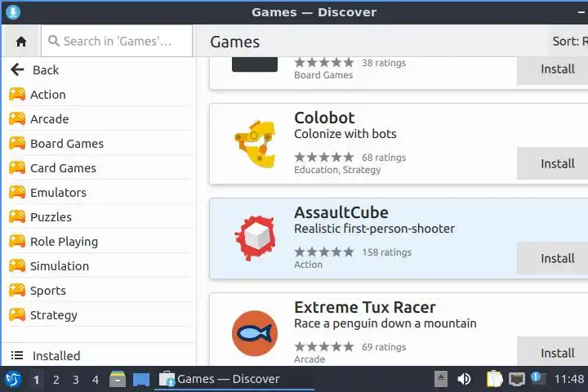Show the Installed applications list
This screenshot has width=588, height=392.
click(99, 355)
